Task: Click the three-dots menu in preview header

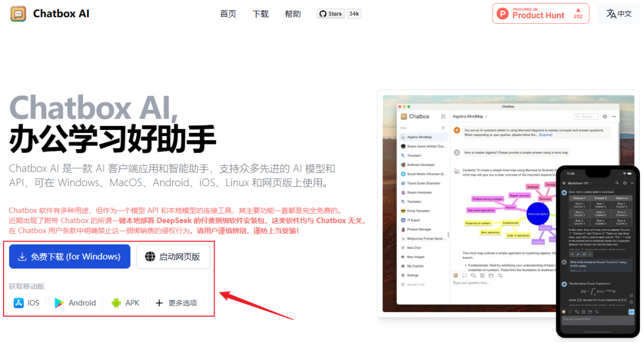Action: click(614, 117)
